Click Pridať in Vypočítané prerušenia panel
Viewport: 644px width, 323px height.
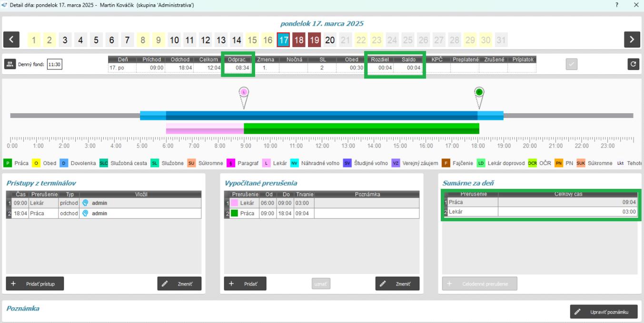pos(245,283)
